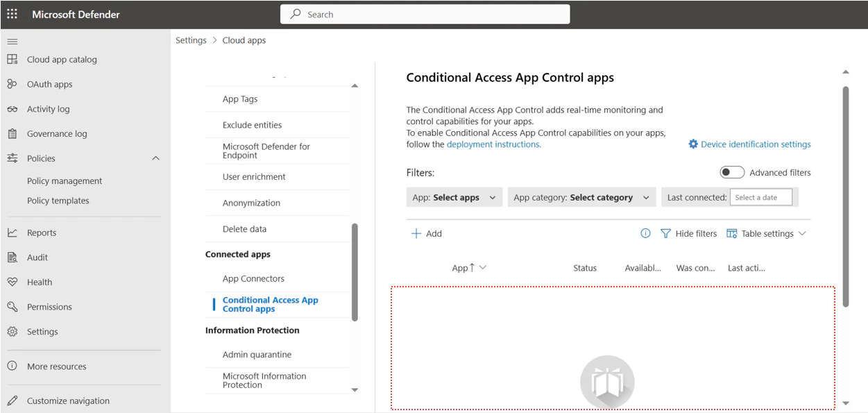Open the App column header chevron
The width and height of the screenshot is (868, 413).
(x=483, y=267)
